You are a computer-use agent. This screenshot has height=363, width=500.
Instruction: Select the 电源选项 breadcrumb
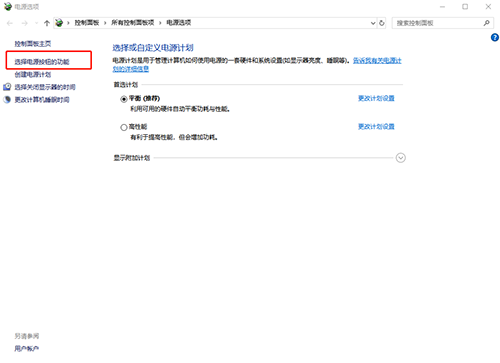179,23
